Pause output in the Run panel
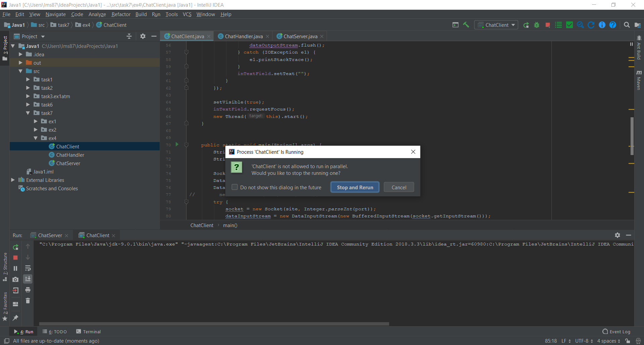 15,268
